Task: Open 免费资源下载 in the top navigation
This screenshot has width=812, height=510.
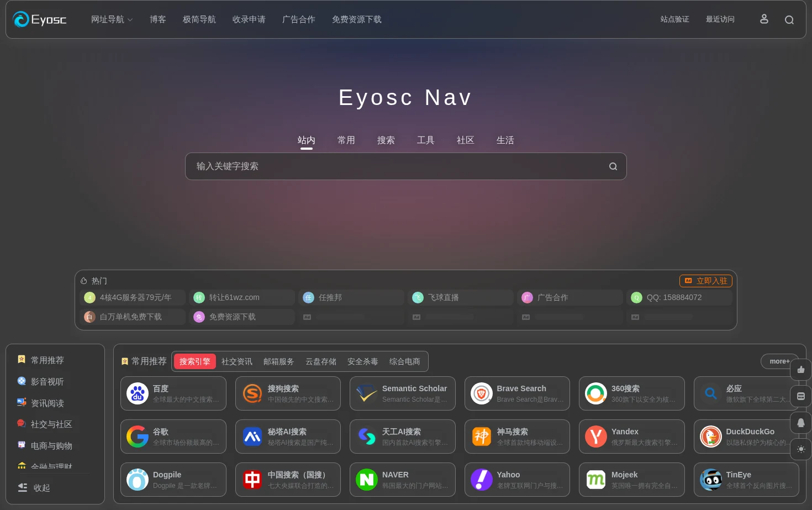Action: coord(357,19)
